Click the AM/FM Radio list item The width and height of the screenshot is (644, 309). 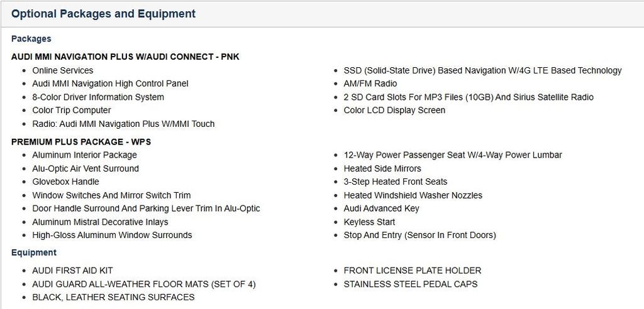[370, 84]
